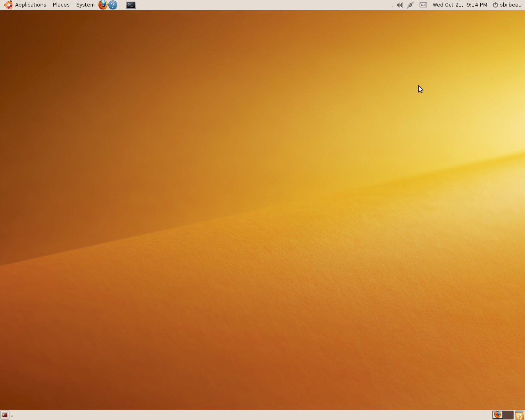Switch to the empty second workspace
Screen dimensions: 525x420
(508, 415)
